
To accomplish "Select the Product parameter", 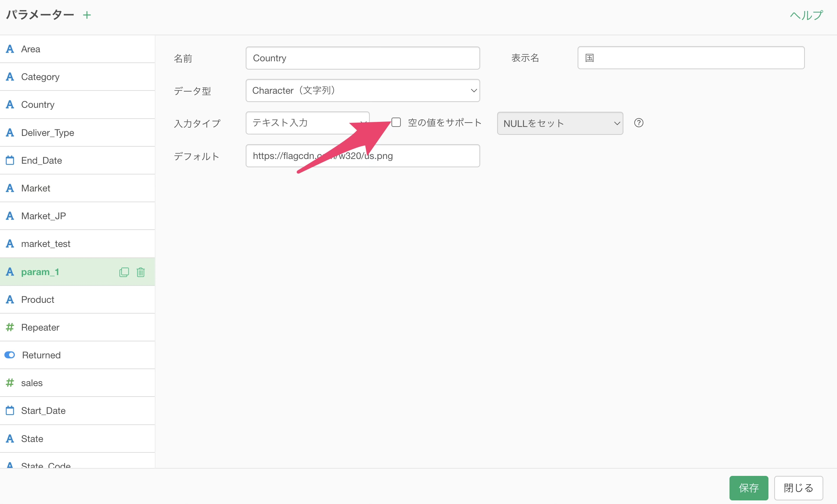I will [78, 300].
